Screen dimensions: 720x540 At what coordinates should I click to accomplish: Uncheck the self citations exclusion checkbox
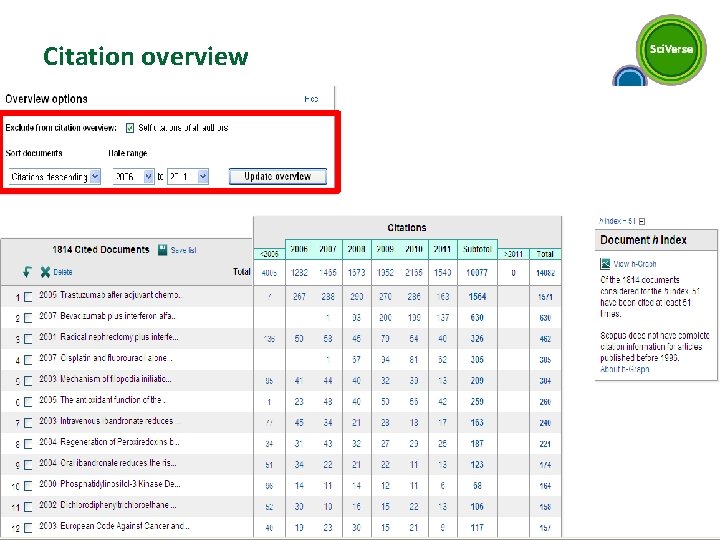click(130, 128)
